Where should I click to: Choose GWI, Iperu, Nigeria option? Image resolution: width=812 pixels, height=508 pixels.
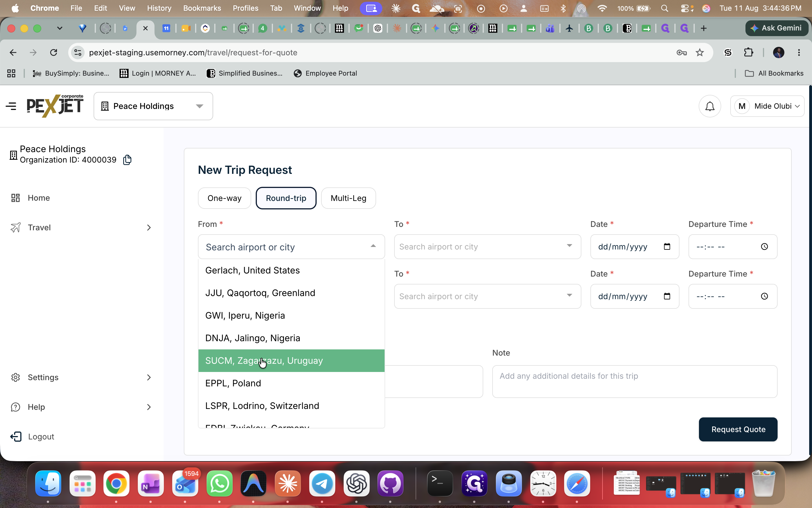(291, 316)
